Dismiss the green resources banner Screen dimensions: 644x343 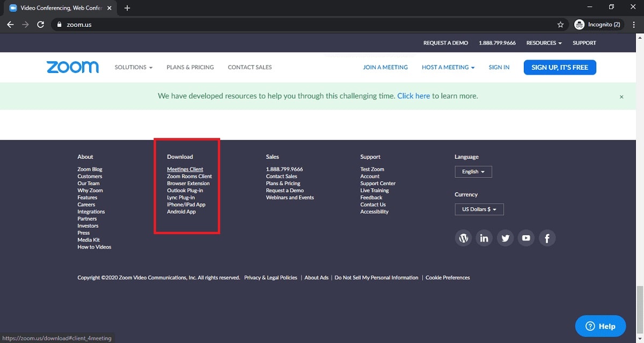pyautogui.click(x=621, y=97)
